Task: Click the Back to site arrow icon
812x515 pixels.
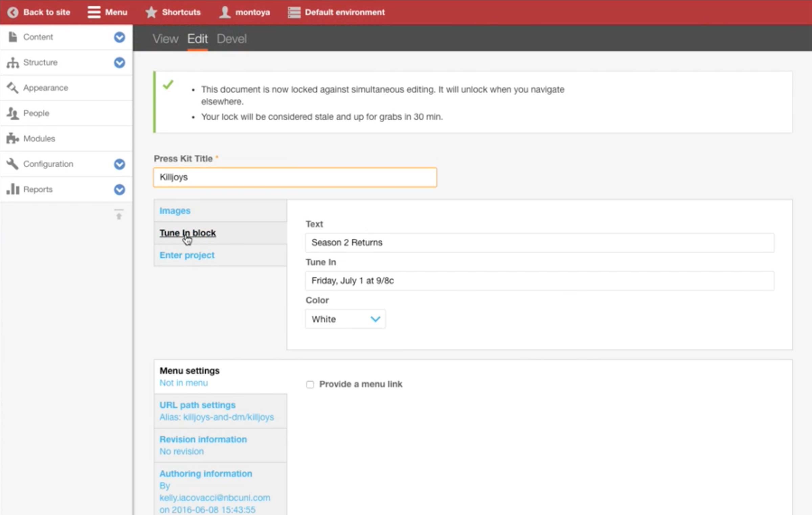Action: (13, 13)
